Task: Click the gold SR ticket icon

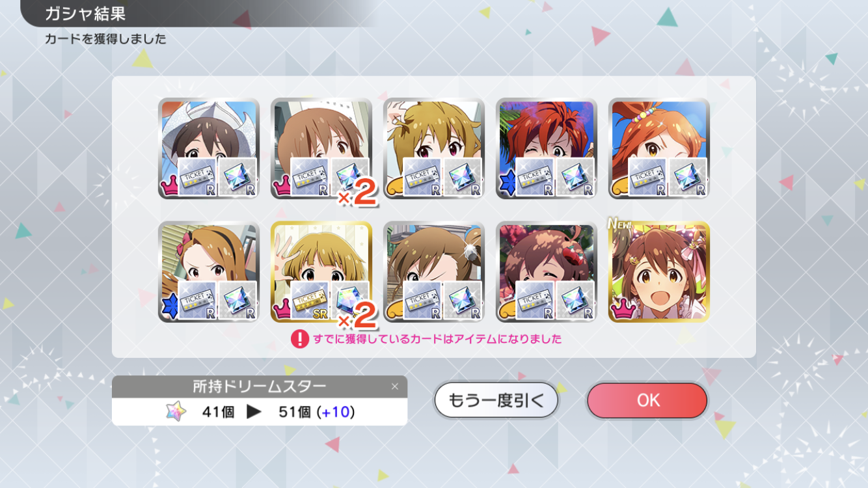Action: pos(310,300)
